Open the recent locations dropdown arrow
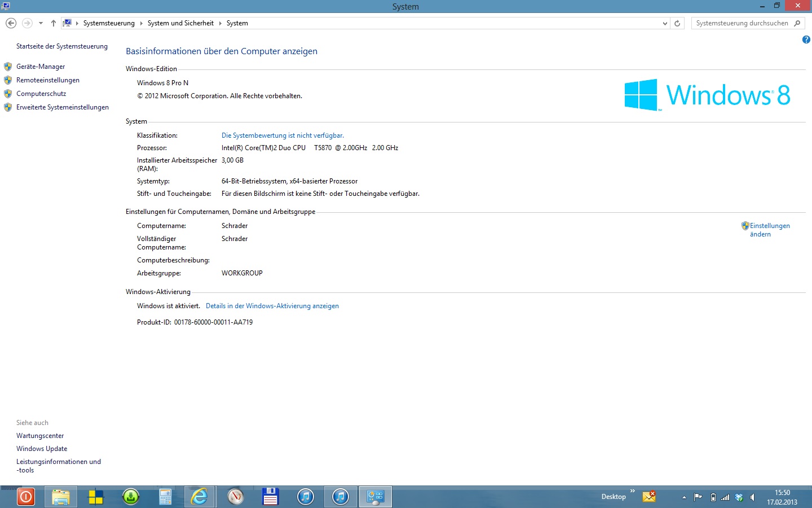The width and height of the screenshot is (812, 508). pos(41,23)
